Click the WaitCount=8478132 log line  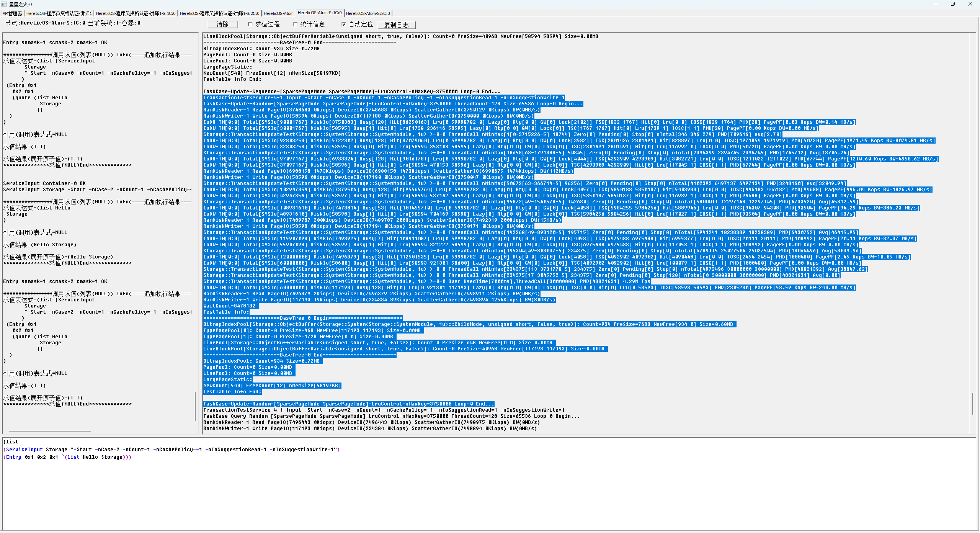[x=230, y=306]
